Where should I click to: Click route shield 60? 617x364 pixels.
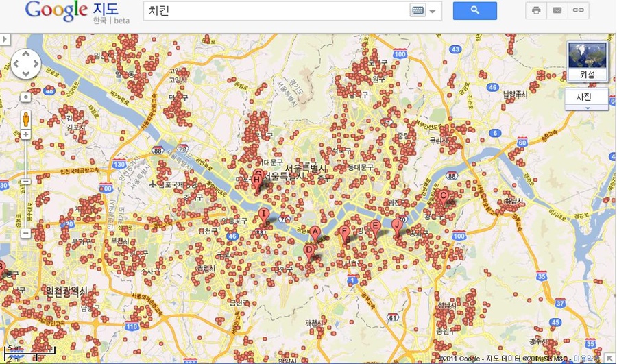522,142
